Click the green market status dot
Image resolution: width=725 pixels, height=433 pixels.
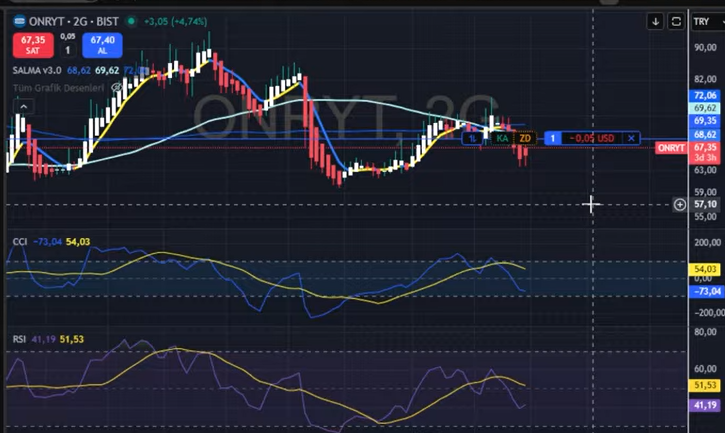point(132,21)
